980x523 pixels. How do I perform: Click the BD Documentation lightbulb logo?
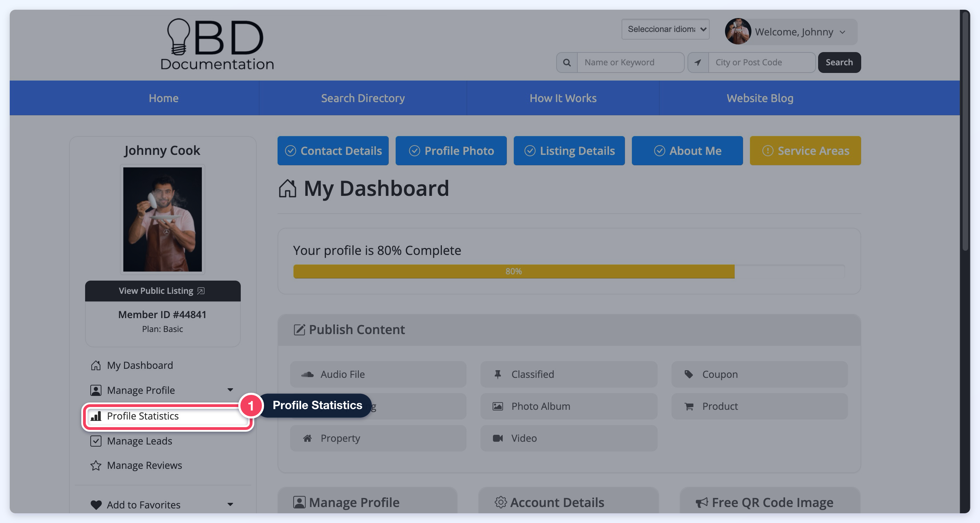point(217,44)
